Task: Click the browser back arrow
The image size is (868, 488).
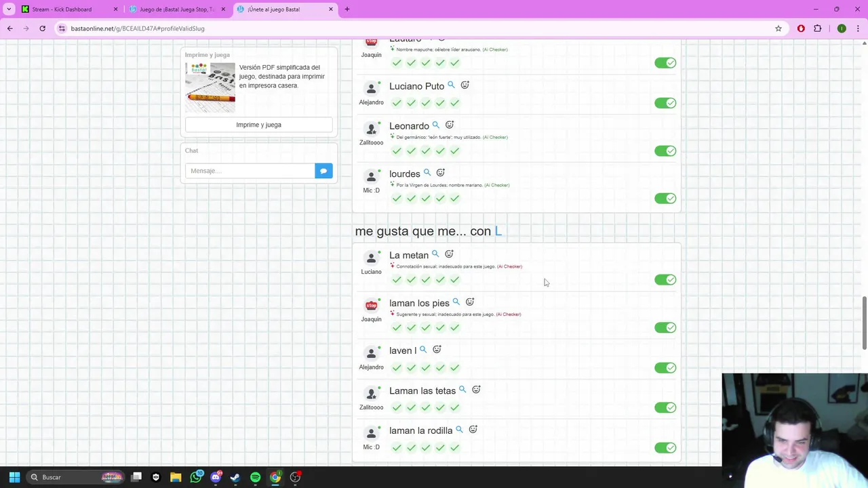Action: pos(10,28)
